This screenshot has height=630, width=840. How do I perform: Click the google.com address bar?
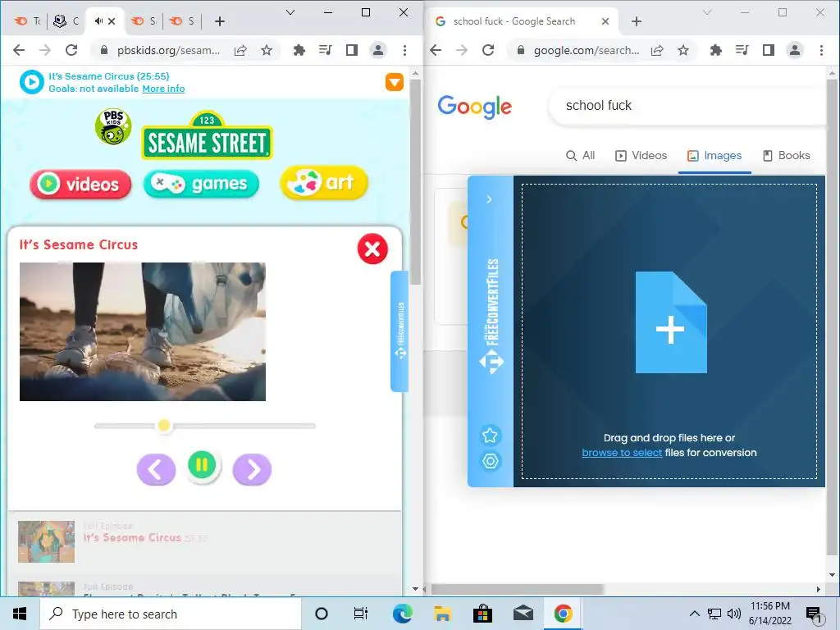(x=586, y=50)
